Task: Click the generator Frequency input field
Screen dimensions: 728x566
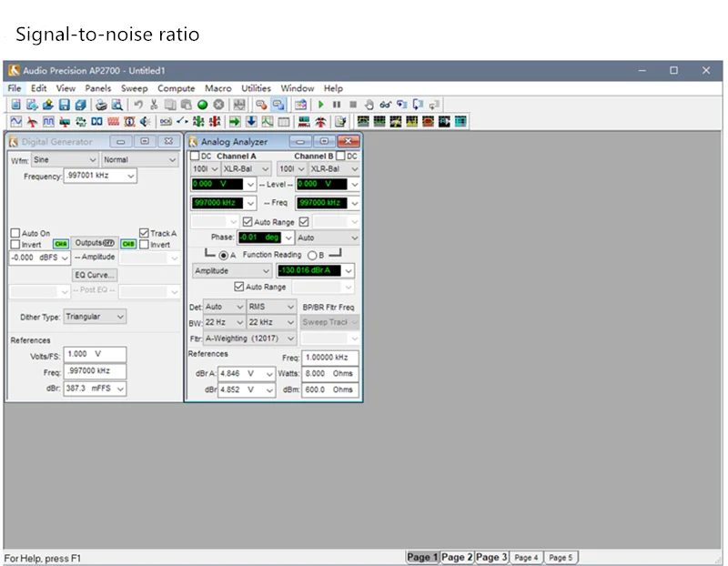Action: pyautogui.click(x=100, y=176)
